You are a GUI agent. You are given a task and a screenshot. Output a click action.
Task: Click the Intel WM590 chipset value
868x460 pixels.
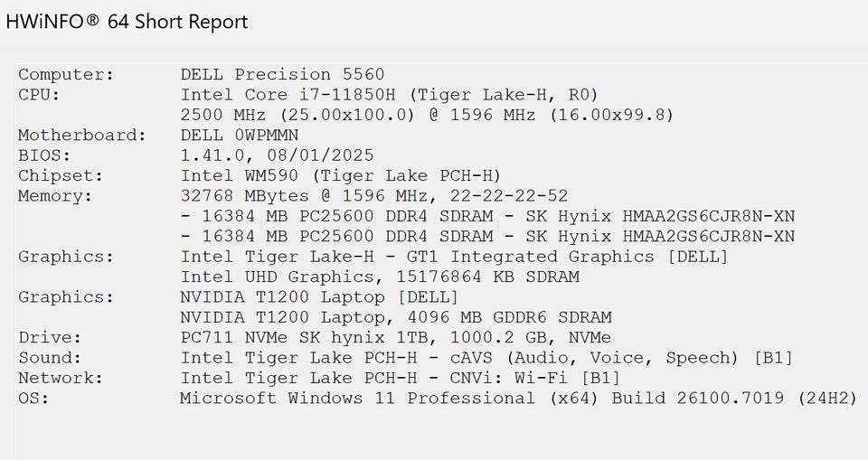click(341, 175)
